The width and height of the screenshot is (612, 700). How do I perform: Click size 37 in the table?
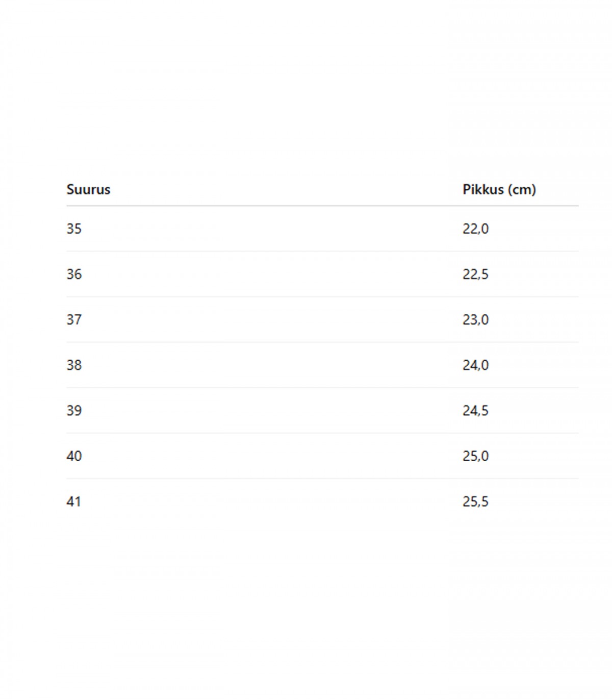[74, 319]
